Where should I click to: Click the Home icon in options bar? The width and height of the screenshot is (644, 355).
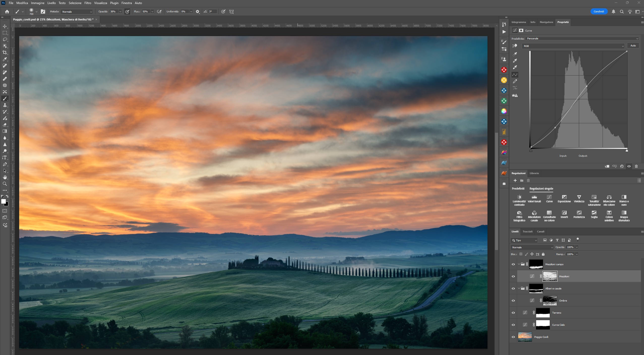(x=7, y=12)
